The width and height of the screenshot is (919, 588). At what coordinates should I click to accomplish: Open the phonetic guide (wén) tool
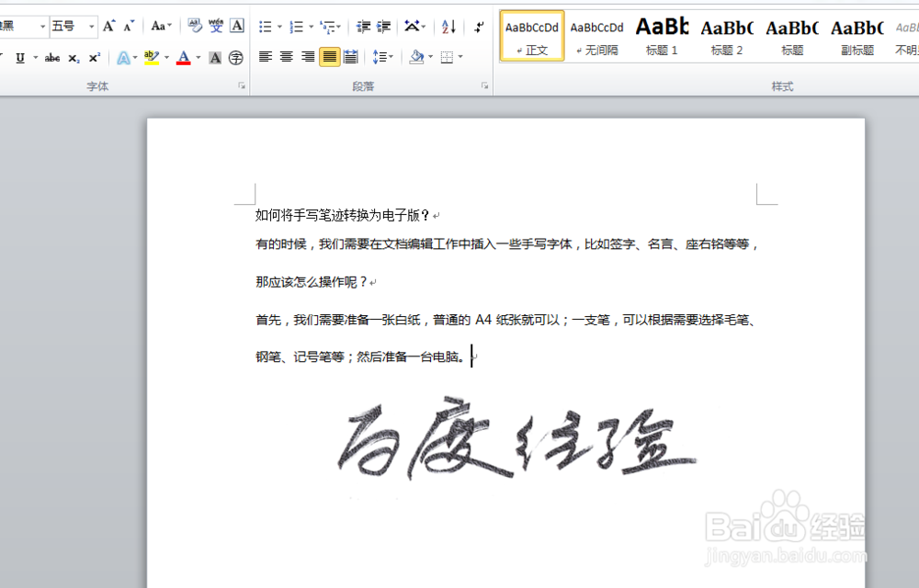coord(216,26)
